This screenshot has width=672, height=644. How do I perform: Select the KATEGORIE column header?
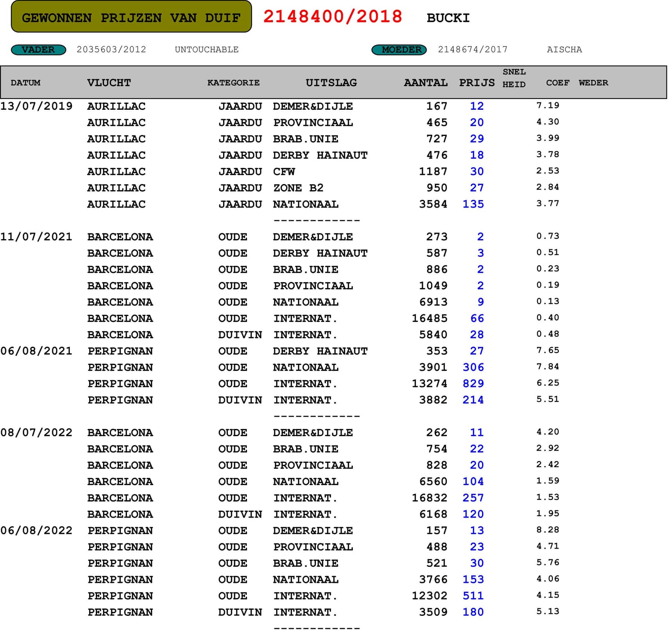[233, 83]
